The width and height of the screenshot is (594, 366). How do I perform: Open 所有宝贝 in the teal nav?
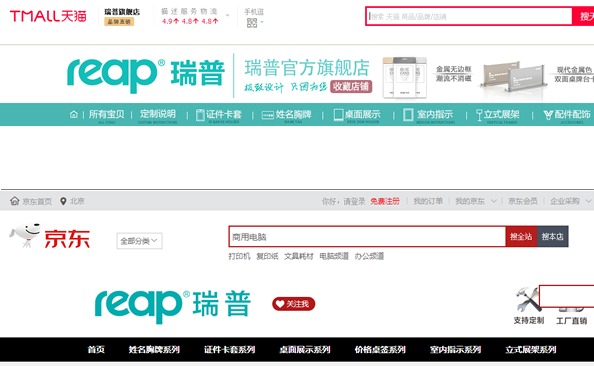pyautogui.click(x=106, y=114)
